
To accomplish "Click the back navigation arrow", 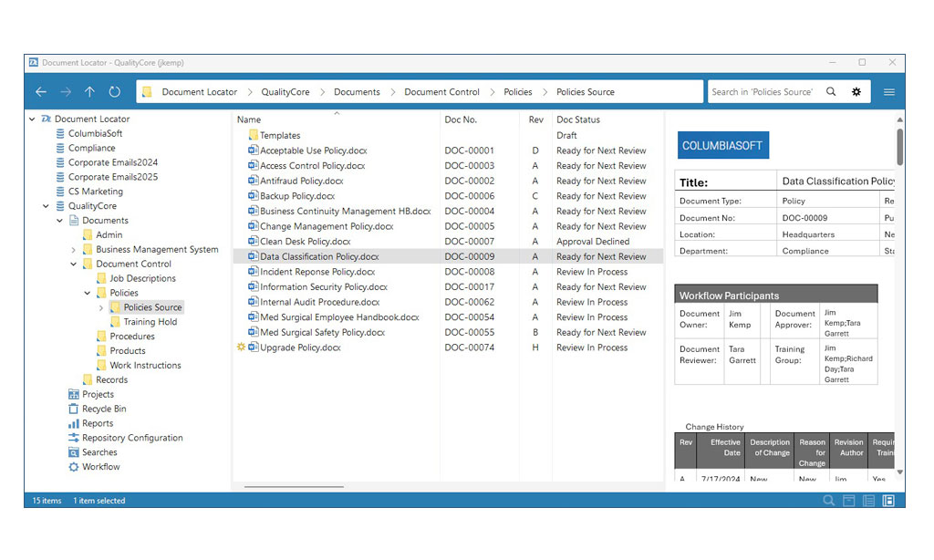I will pyautogui.click(x=41, y=91).
